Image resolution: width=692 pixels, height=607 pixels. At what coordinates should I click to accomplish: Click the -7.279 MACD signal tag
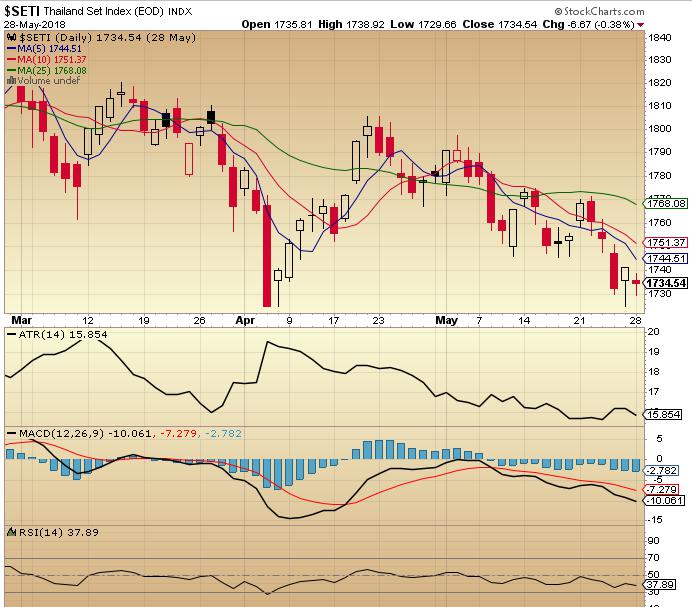662,490
